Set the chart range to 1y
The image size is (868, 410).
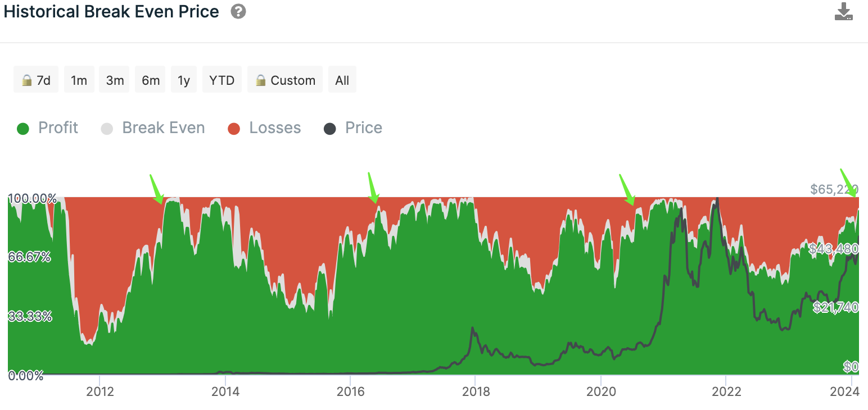[x=184, y=80]
